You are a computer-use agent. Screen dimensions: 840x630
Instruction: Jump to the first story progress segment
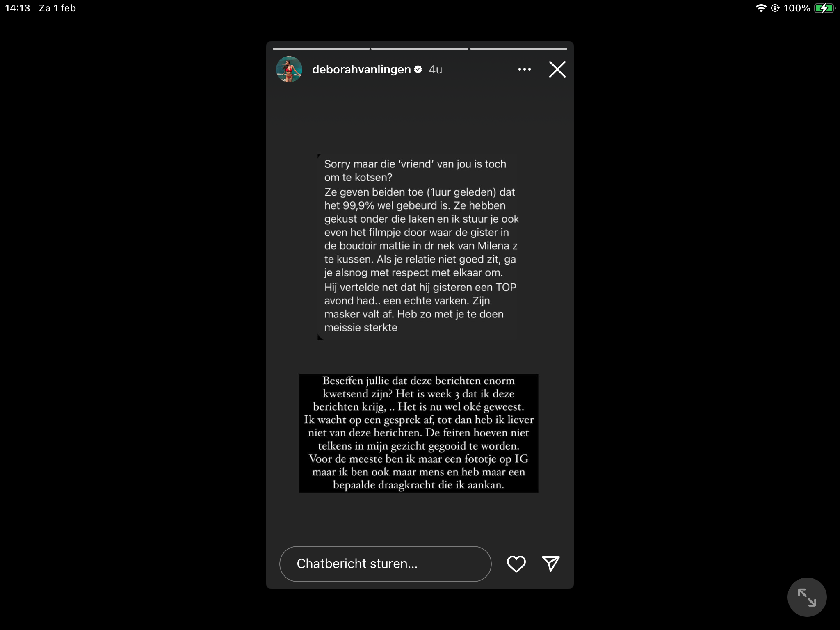coord(321,49)
